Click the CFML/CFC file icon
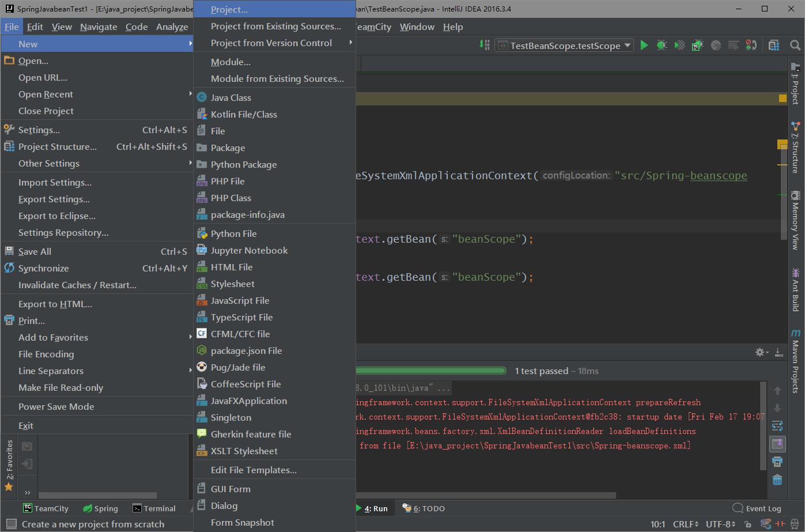The height and width of the screenshot is (532, 805). pos(202,334)
